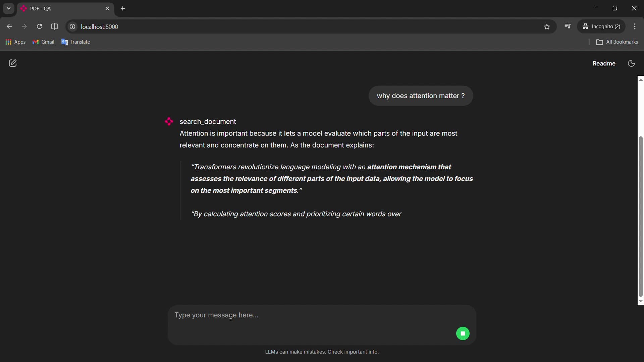Open the tab search dropdown arrow

tap(9, 8)
